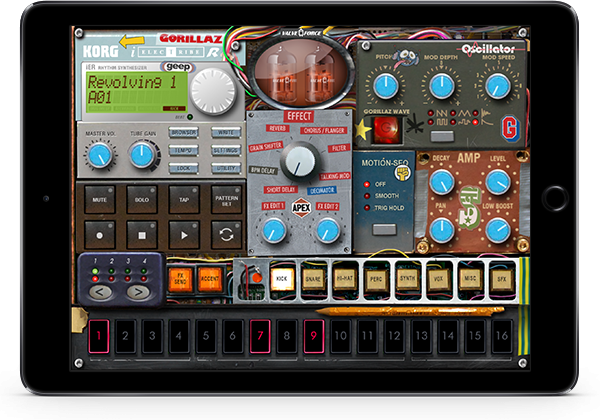The image size is (600, 420).
Task: Tap the geep logo badge
Action: [x=178, y=67]
